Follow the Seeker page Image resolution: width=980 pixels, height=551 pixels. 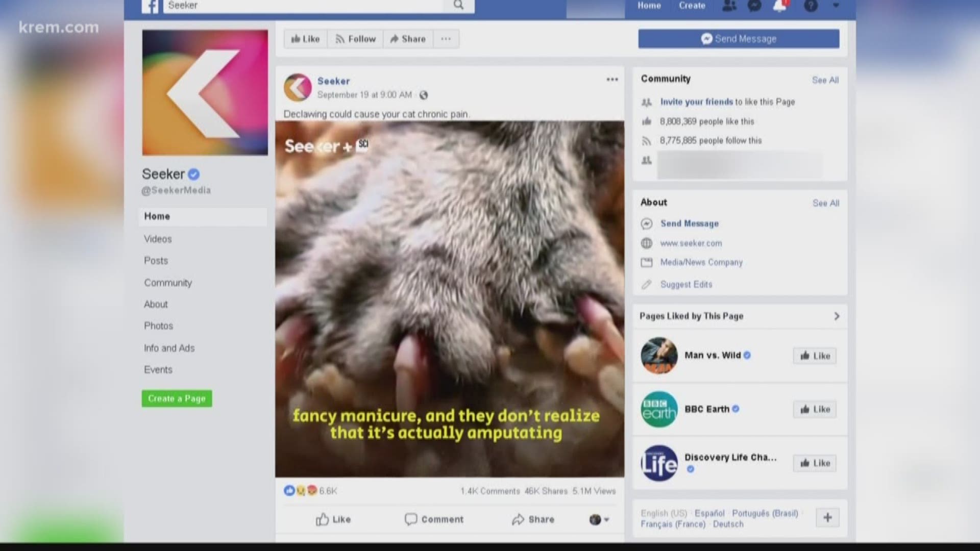pyautogui.click(x=355, y=38)
